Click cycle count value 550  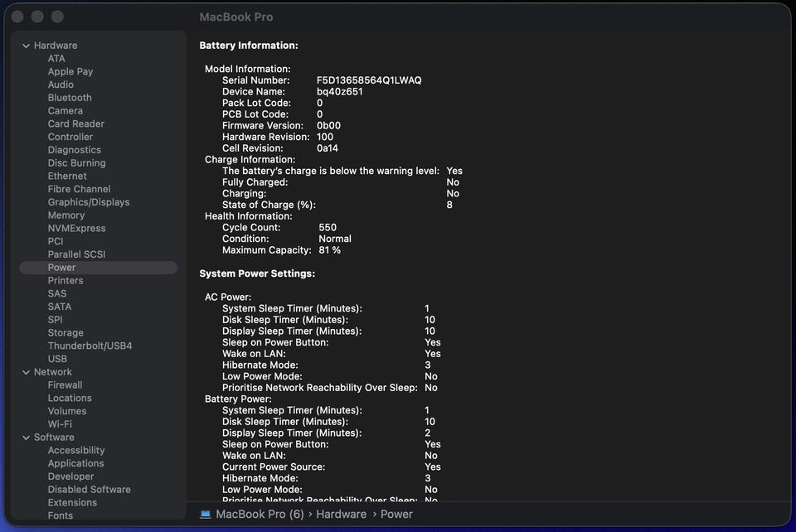point(328,228)
